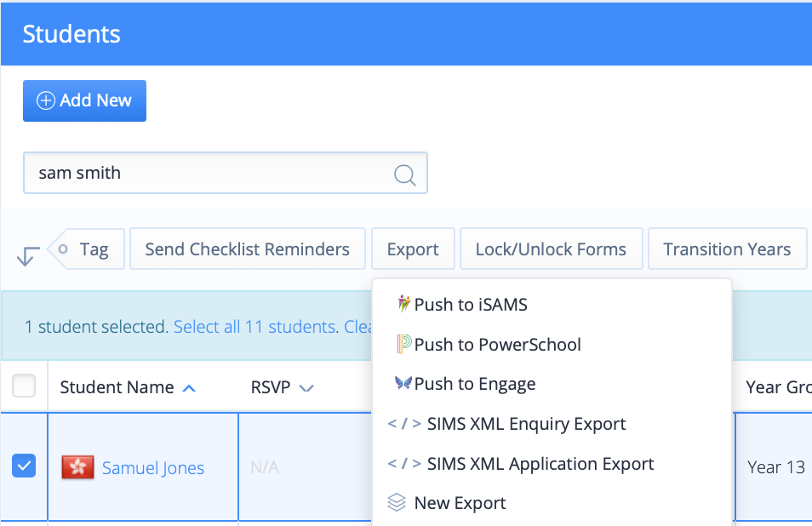The height and width of the screenshot is (526, 812).
Task: Click the Hong Kong flag icon
Action: [x=77, y=467]
